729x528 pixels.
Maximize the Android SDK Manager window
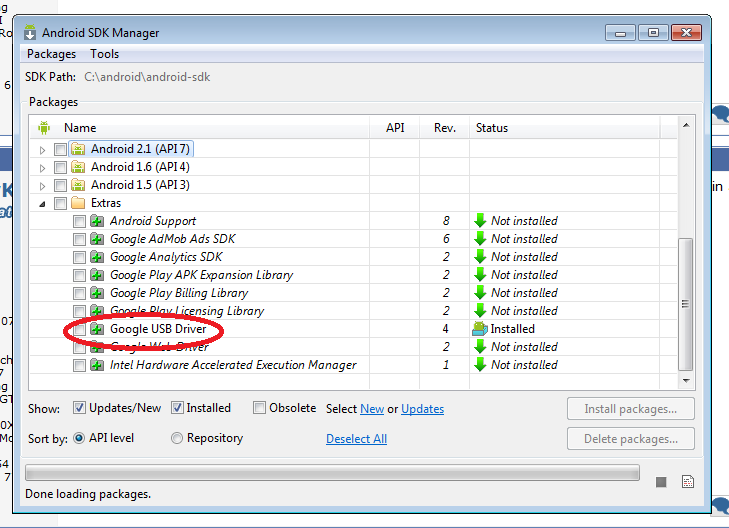(x=653, y=33)
